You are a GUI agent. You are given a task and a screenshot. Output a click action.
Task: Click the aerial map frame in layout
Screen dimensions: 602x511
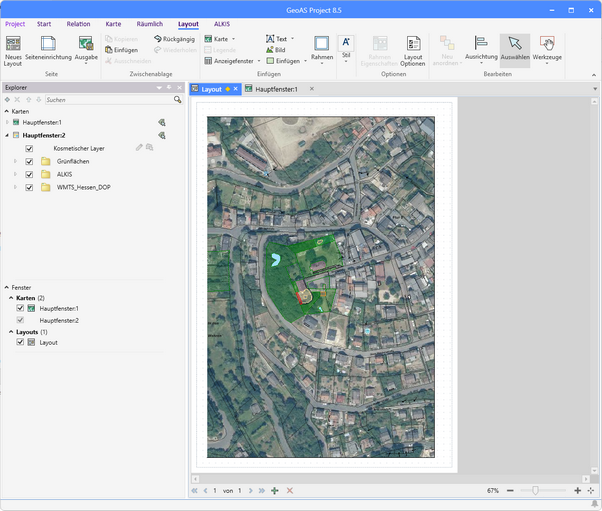(x=321, y=287)
